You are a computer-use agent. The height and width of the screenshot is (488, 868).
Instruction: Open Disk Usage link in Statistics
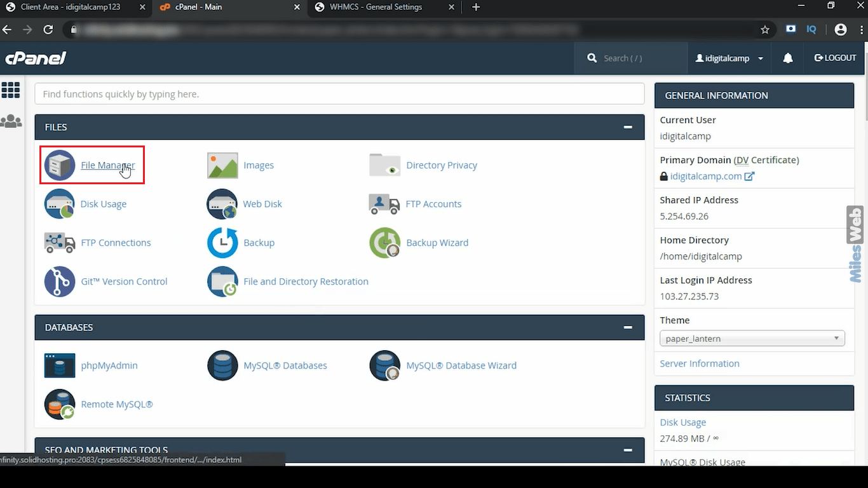pos(683,422)
